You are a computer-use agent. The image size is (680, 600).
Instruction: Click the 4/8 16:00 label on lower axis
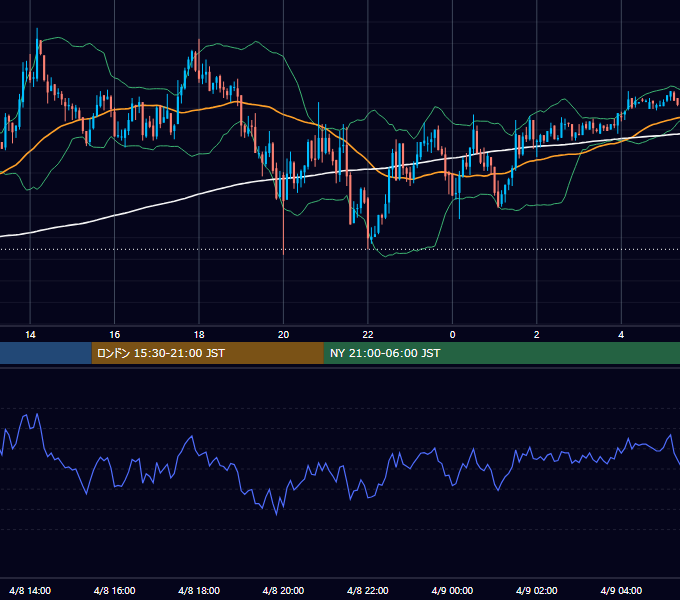pyautogui.click(x=114, y=590)
